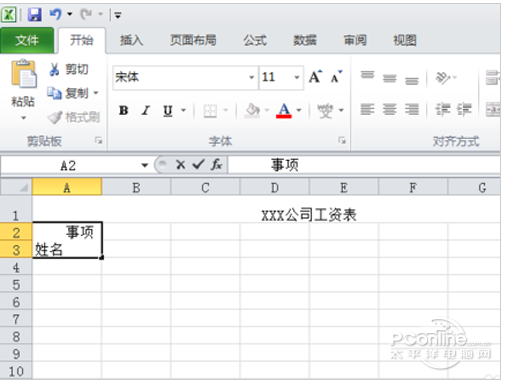Align cell text right
The image size is (508, 385).
pyautogui.click(x=412, y=109)
